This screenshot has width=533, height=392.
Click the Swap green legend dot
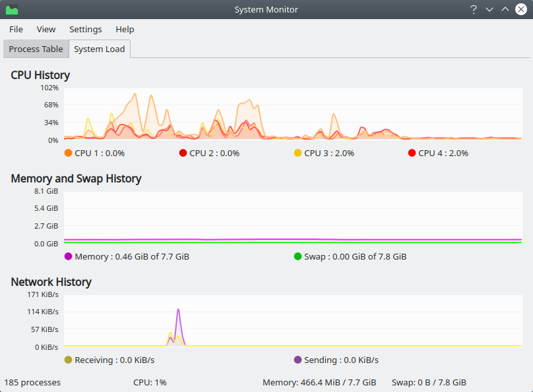point(298,256)
